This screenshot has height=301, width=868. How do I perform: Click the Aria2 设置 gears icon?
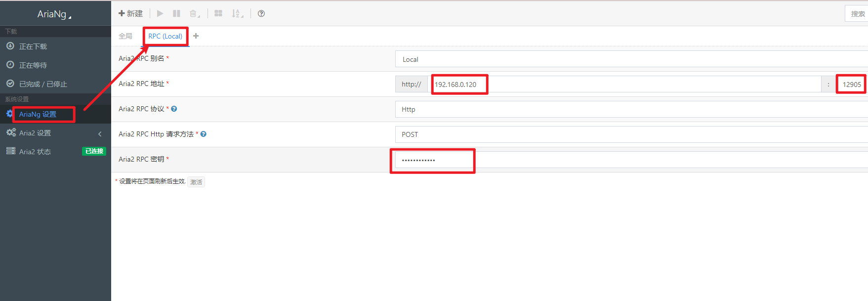[11, 132]
